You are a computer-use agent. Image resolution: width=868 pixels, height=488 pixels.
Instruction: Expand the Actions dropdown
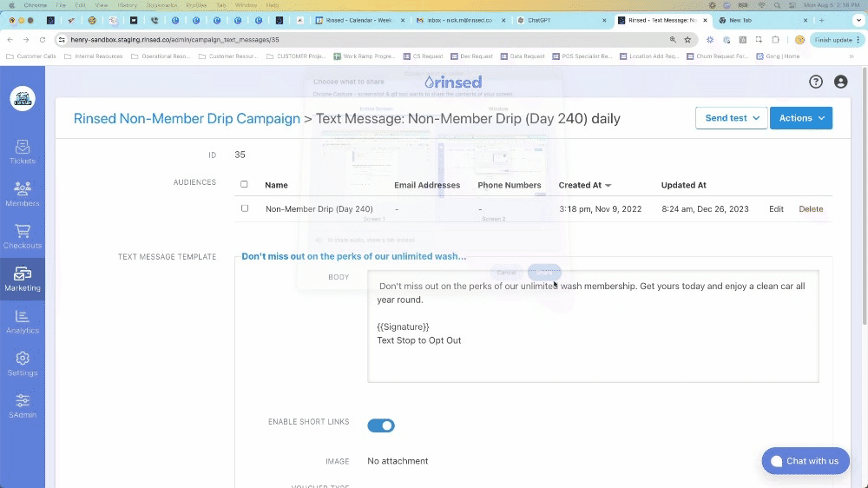(x=801, y=118)
